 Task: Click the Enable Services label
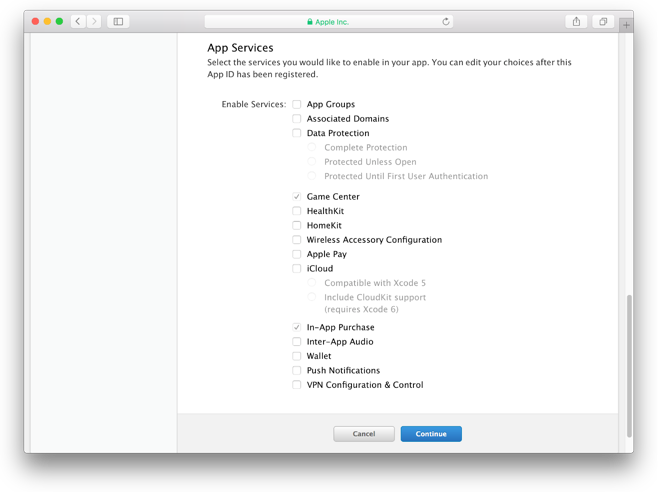[254, 104]
